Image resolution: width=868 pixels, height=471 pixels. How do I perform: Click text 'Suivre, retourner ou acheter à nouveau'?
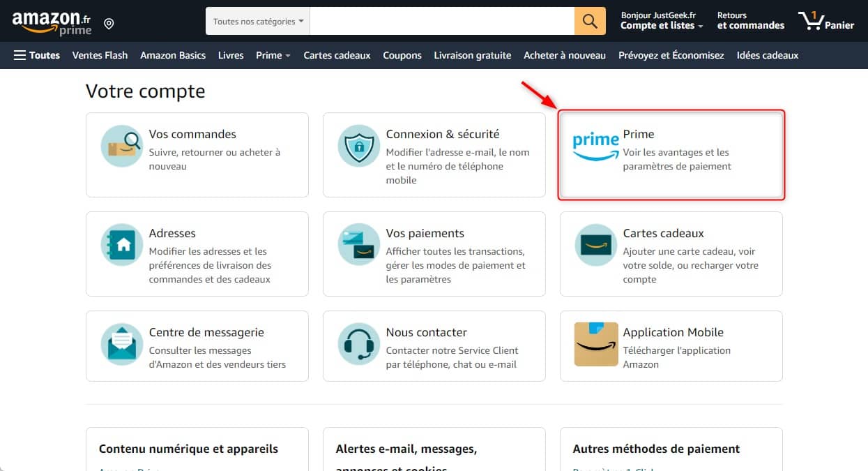point(215,159)
